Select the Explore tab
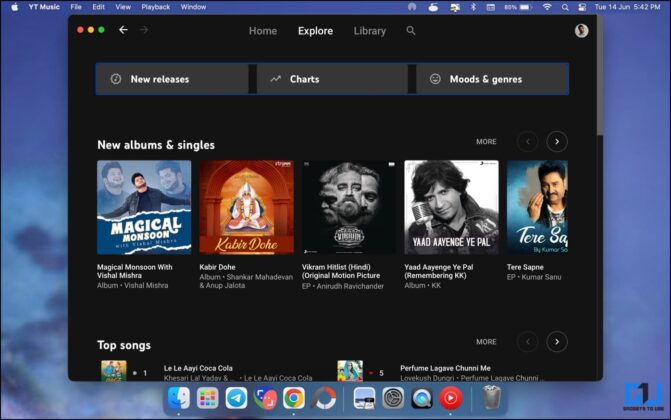Screen dimensions: 671x420 tap(315, 31)
